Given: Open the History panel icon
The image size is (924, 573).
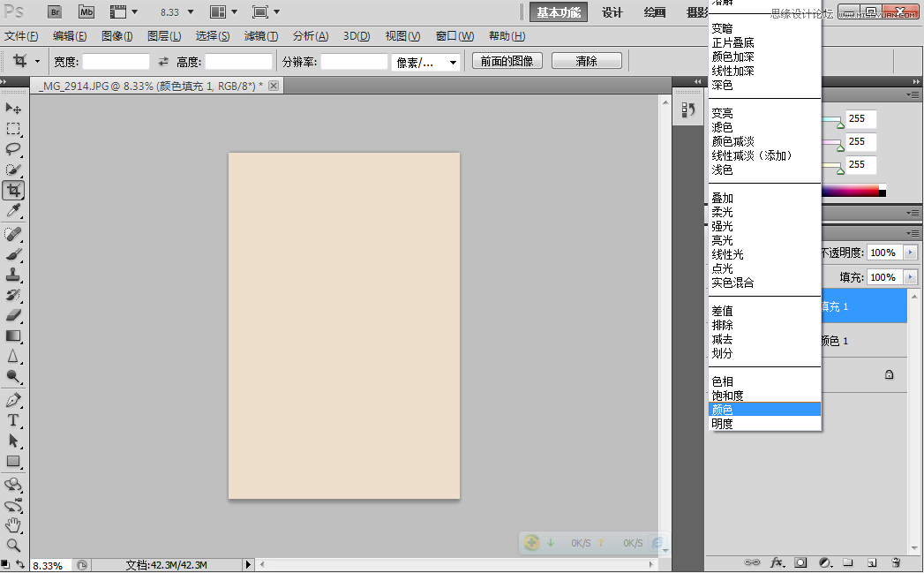Looking at the screenshot, I should click(687, 110).
